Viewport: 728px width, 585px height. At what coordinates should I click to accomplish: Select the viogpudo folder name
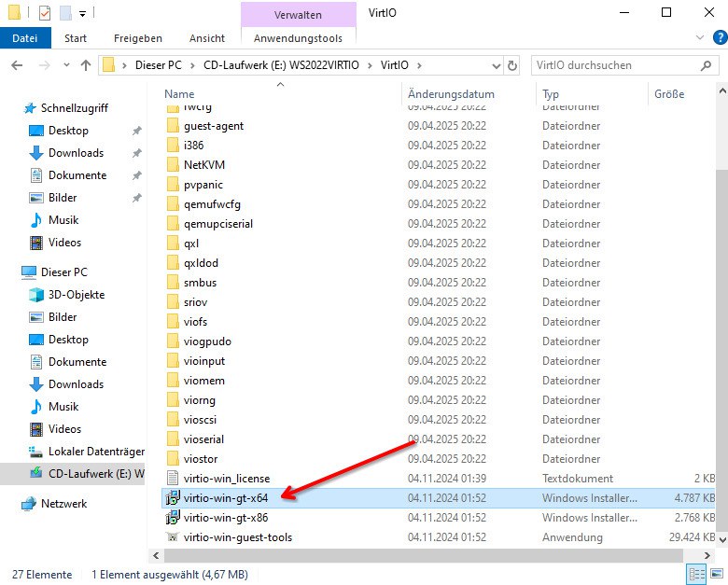(207, 341)
